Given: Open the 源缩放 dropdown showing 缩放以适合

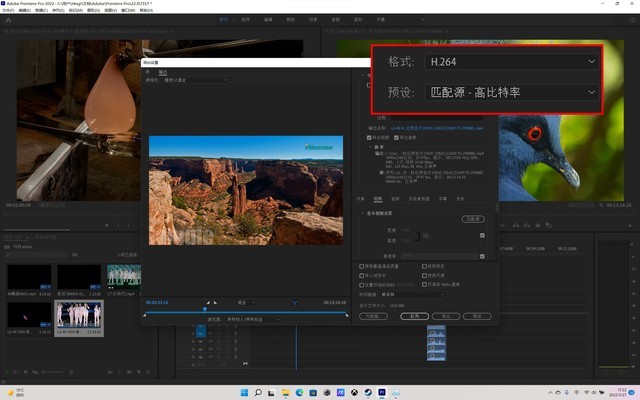Looking at the screenshot, I should coord(196,80).
